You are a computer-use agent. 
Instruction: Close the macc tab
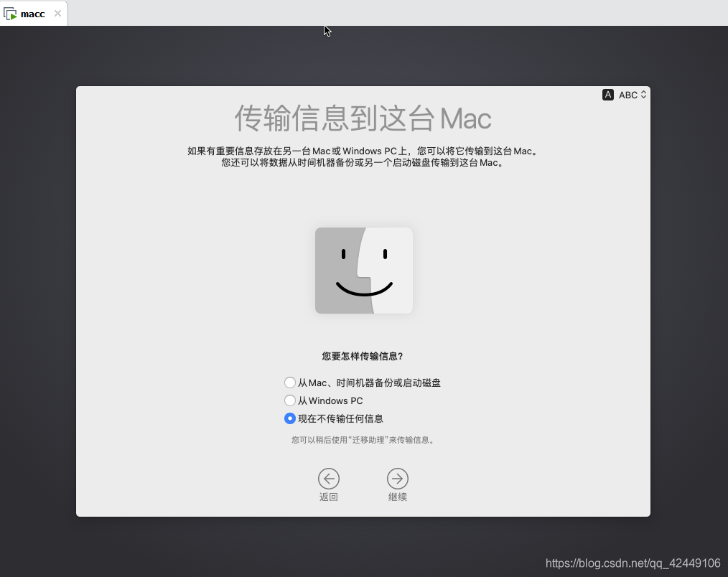coord(57,14)
